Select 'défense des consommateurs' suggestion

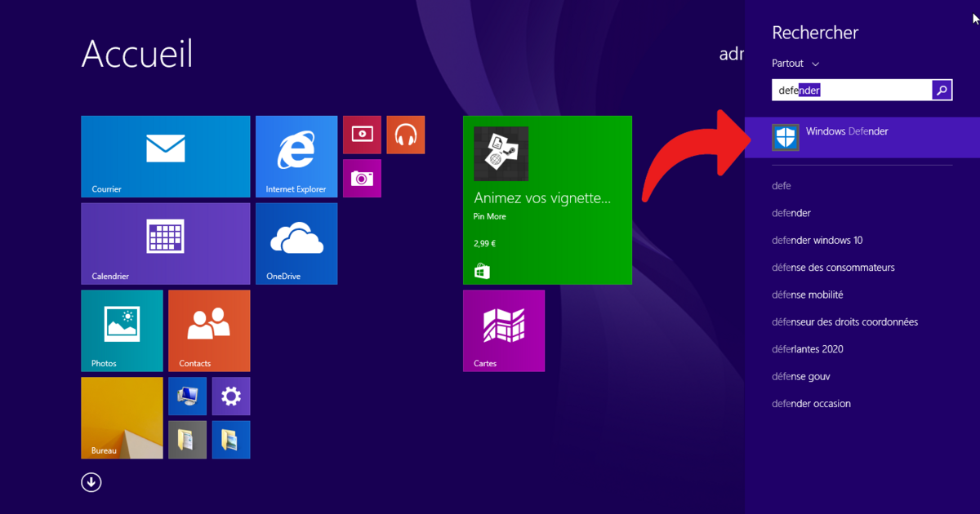tap(833, 268)
